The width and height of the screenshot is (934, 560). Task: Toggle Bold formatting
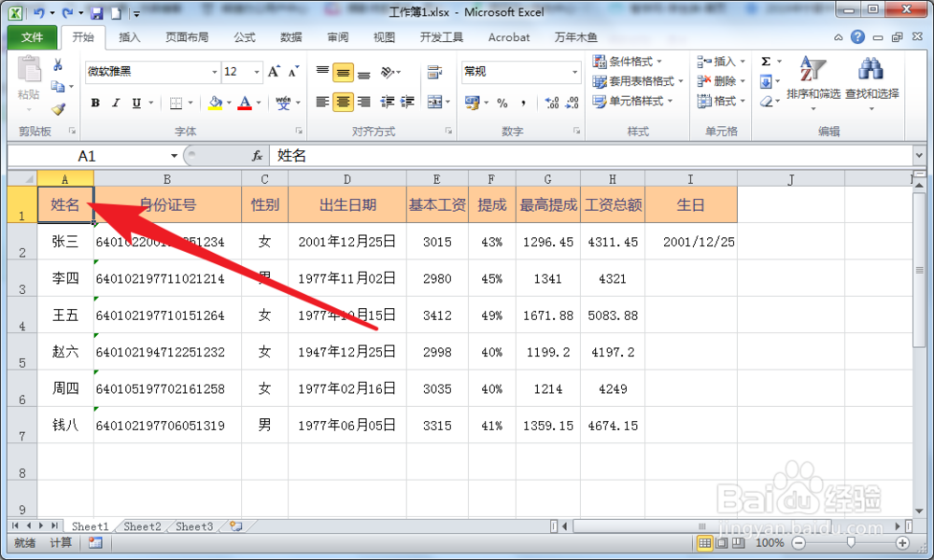pos(95,103)
